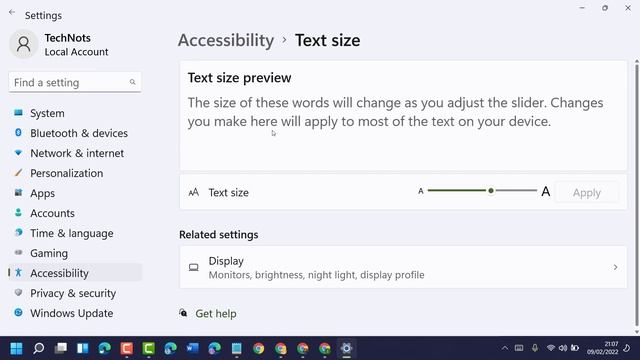
Task: Click the Apply button
Action: click(587, 192)
